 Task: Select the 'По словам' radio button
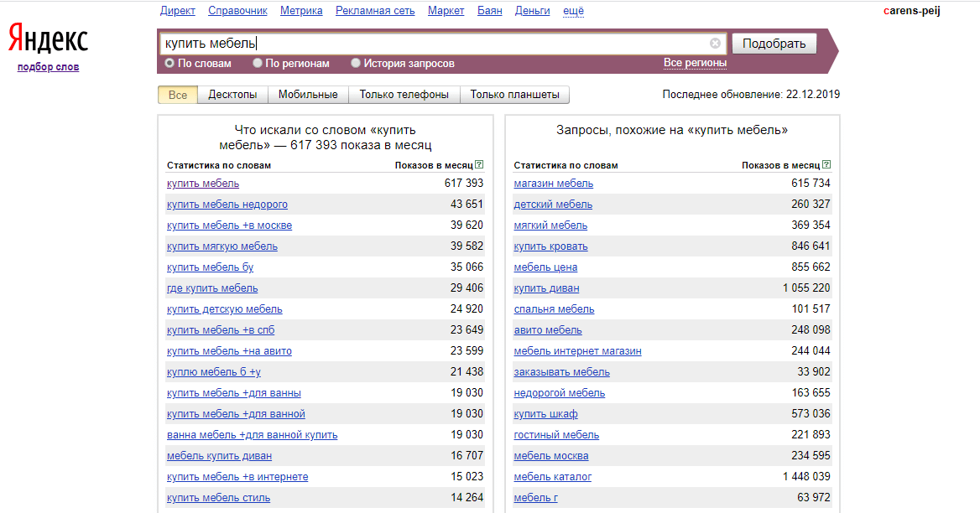coord(169,63)
